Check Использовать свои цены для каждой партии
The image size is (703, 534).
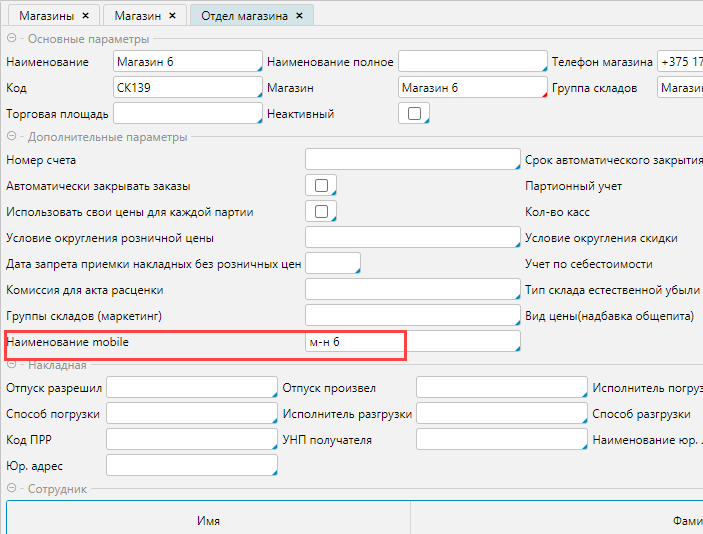coord(320,212)
